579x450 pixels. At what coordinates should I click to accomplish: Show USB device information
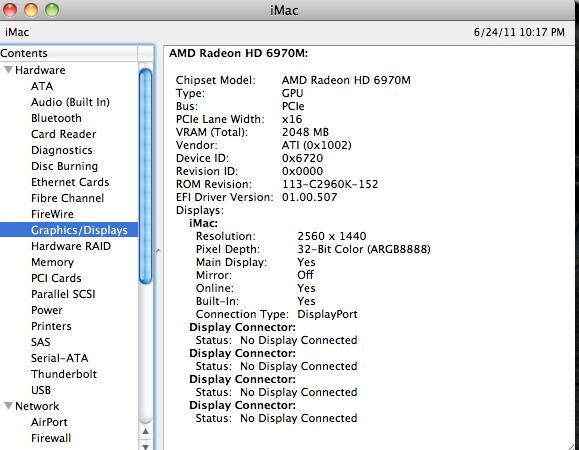tap(41, 390)
